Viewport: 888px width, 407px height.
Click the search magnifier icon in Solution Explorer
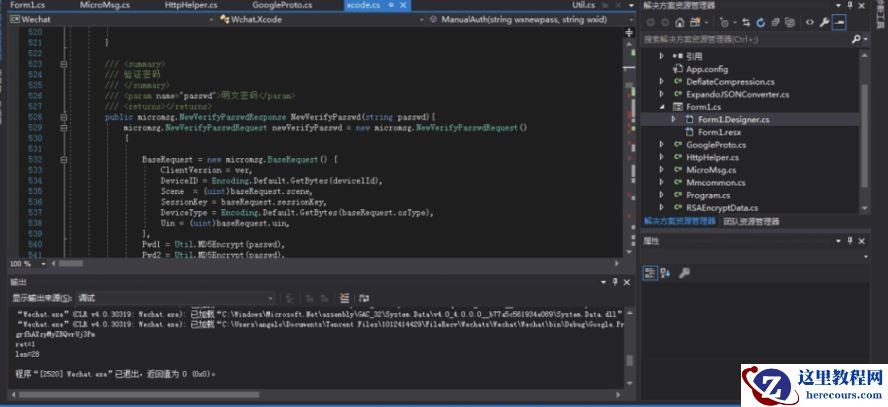pos(856,39)
